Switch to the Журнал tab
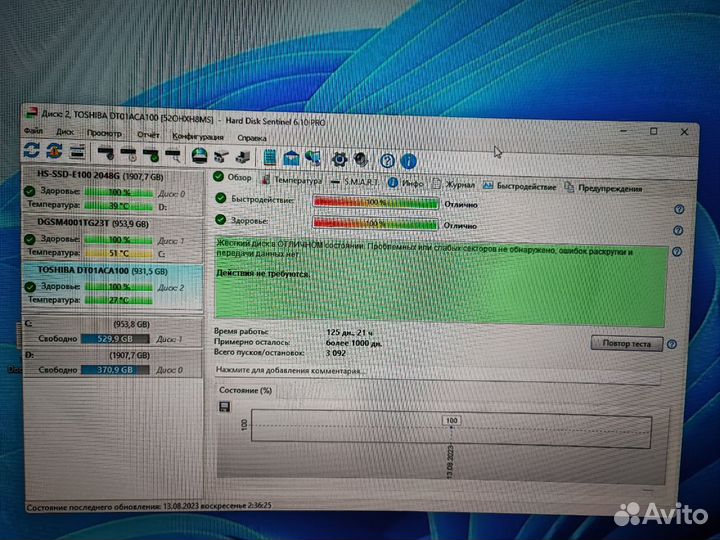Image resolution: width=720 pixels, height=540 pixels. coord(453,185)
